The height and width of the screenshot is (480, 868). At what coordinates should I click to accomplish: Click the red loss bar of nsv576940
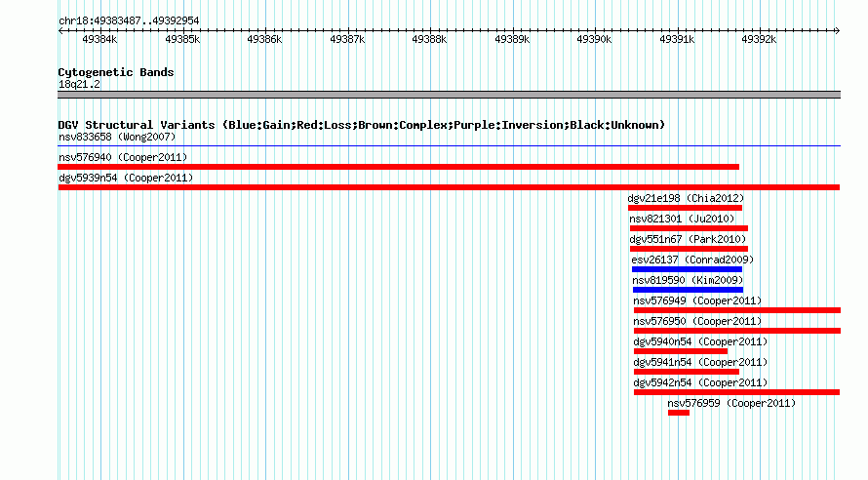tap(399, 167)
